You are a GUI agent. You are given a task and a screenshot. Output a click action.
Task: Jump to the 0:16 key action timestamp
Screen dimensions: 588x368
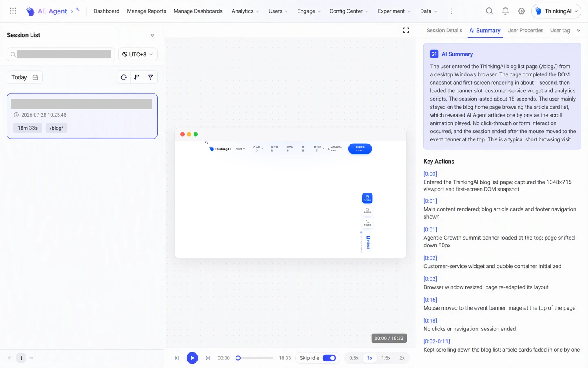430,300
